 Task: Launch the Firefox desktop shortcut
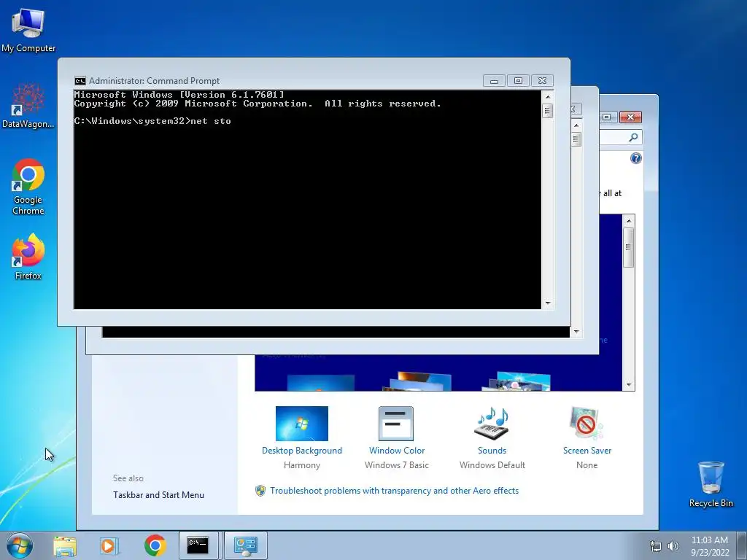coord(28,257)
